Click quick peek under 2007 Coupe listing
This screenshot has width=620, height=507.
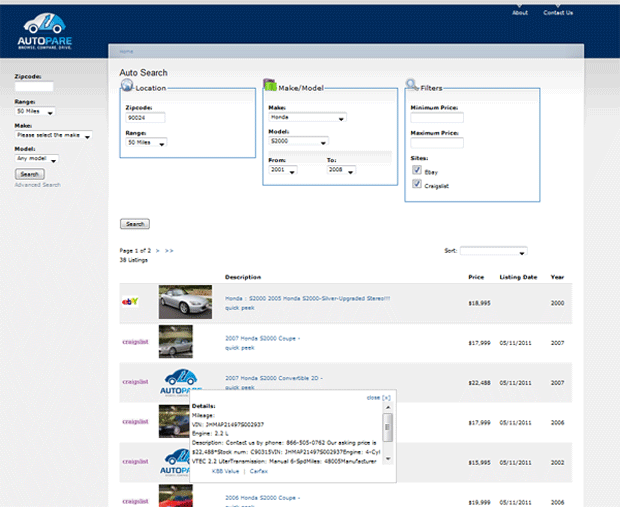240,348
